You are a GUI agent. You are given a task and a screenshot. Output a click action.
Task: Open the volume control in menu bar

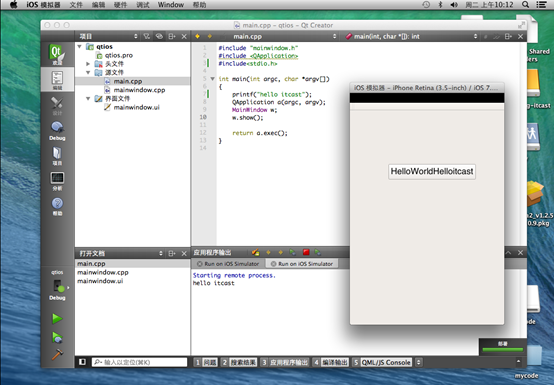point(454,5)
